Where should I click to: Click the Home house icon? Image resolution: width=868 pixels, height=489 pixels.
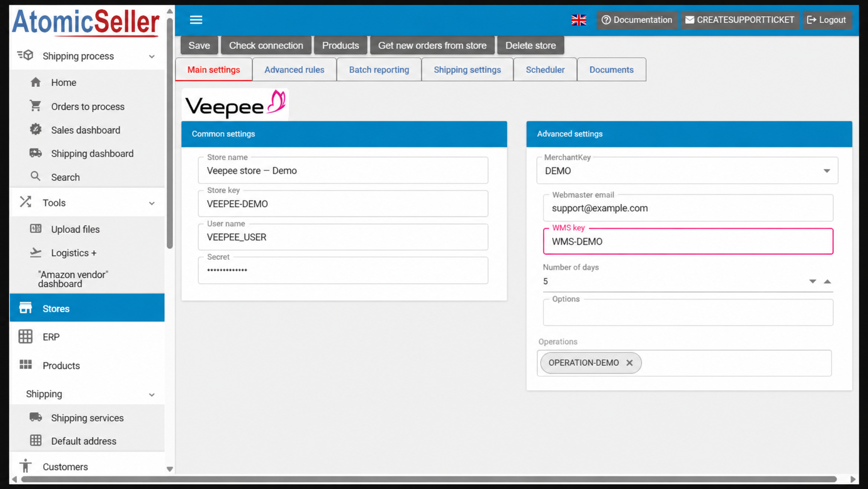click(x=36, y=82)
